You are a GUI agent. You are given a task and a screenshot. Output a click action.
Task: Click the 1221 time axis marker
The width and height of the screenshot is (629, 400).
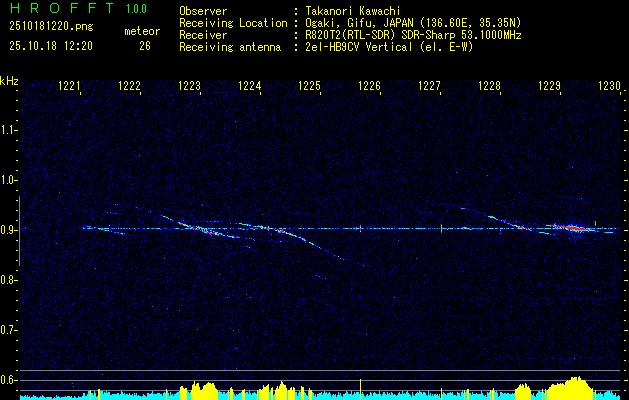[x=69, y=86]
